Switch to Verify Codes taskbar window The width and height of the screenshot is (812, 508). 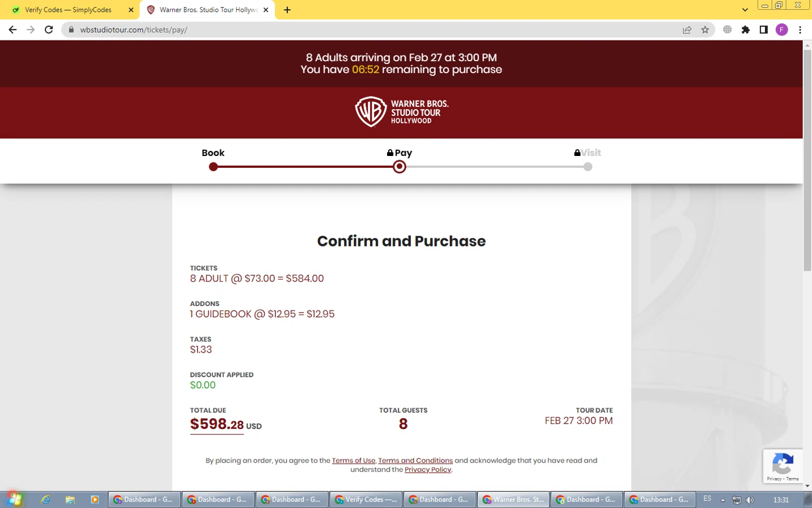(365, 500)
